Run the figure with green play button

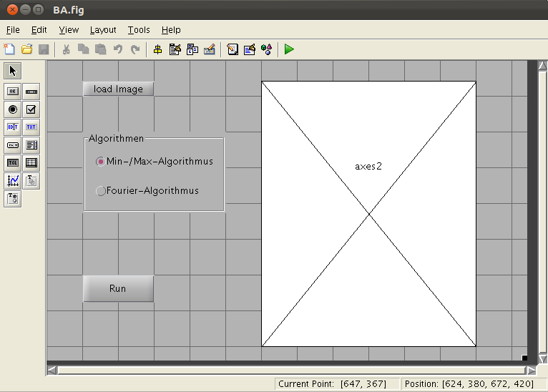click(289, 49)
